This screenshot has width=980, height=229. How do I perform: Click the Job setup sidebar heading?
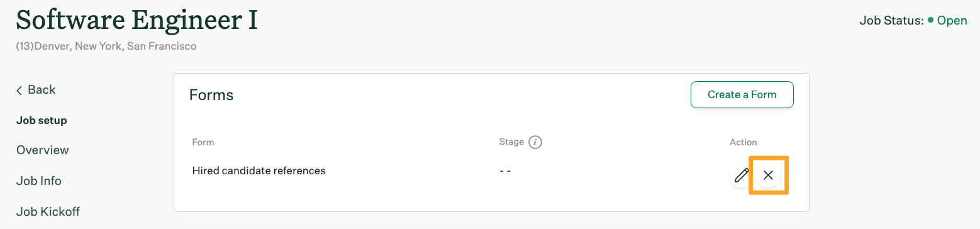[42, 120]
